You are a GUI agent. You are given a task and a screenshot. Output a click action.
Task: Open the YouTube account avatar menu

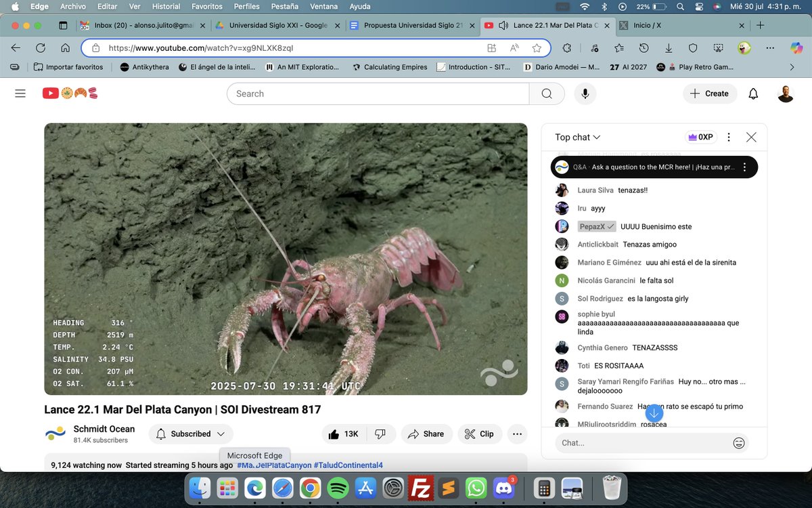click(786, 93)
